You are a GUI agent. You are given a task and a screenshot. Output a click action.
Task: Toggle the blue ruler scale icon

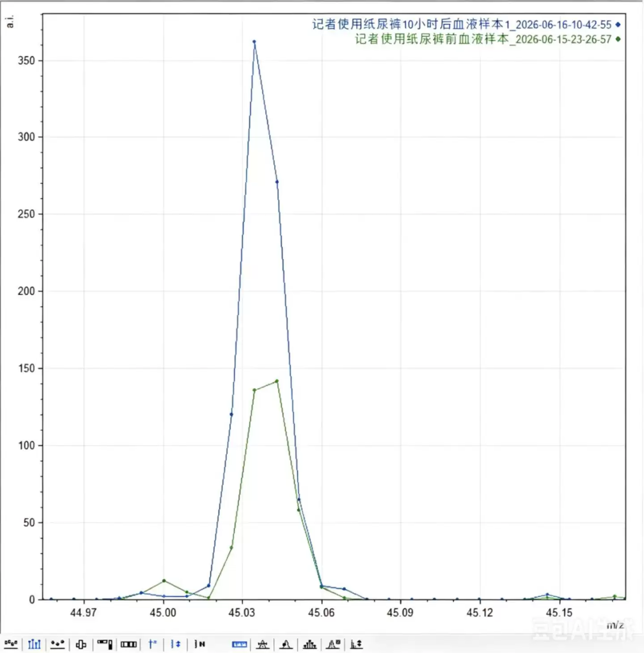240,644
